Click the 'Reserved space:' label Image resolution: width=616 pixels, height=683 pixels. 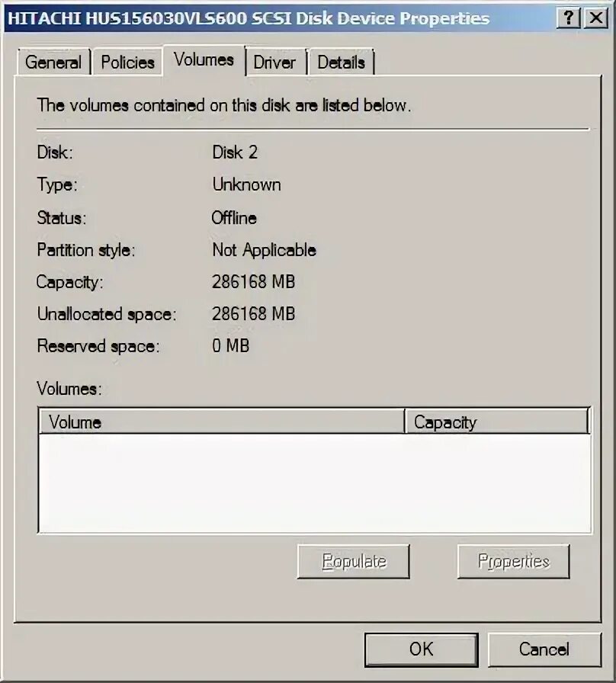(x=98, y=346)
